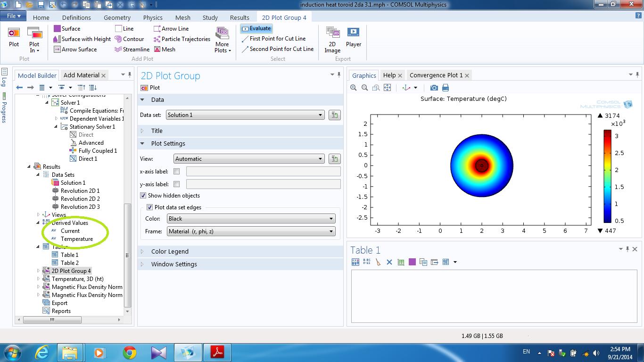644x362 pixels.
Task: Enable the x-axis label checkbox
Action: [x=177, y=172]
